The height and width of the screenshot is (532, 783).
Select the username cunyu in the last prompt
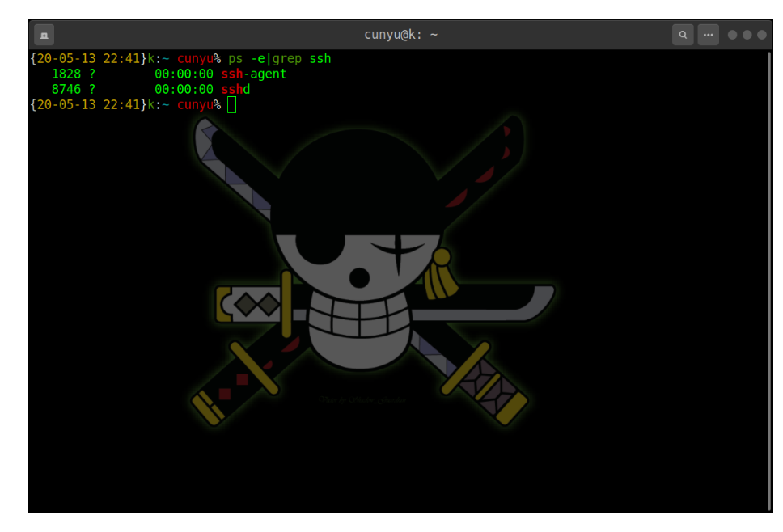coord(195,104)
